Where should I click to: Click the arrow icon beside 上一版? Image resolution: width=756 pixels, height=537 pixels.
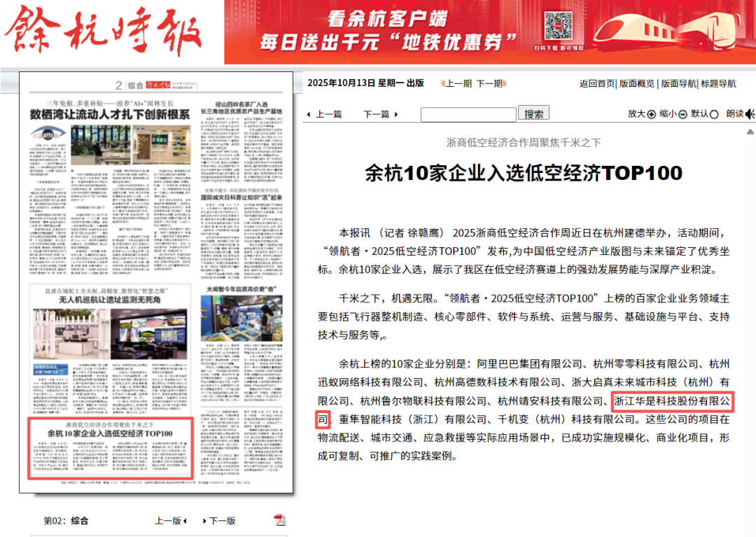(185, 521)
